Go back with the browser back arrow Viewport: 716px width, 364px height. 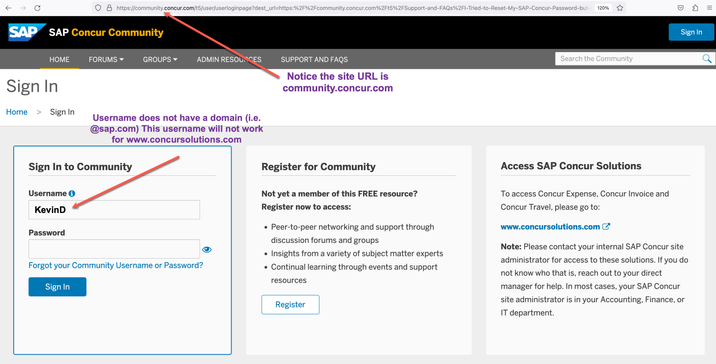pyautogui.click(x=8, y=8)
